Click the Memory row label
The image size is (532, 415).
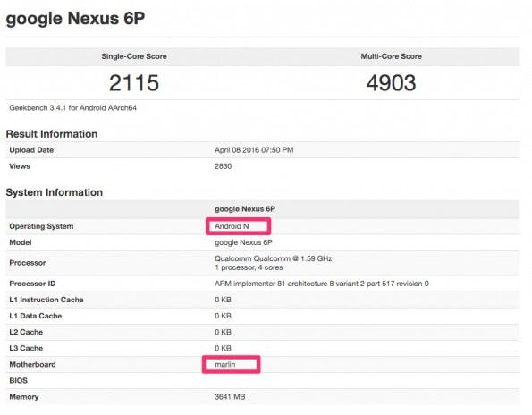[x=24, y=397]
